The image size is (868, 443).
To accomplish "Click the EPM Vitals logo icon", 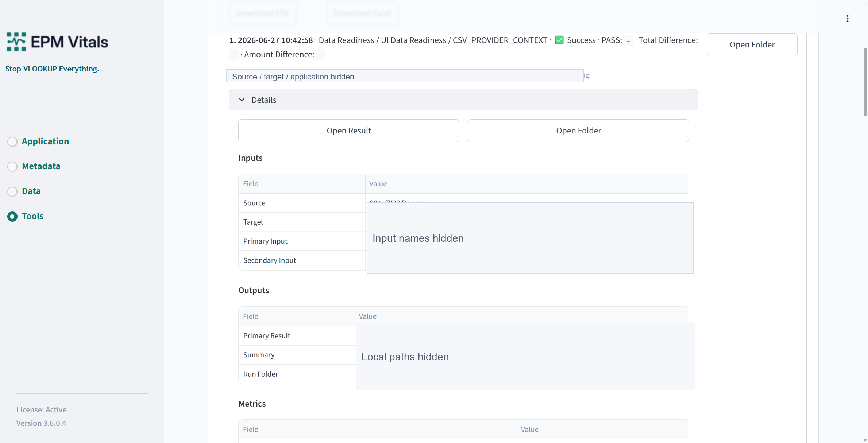I will 16,42.
